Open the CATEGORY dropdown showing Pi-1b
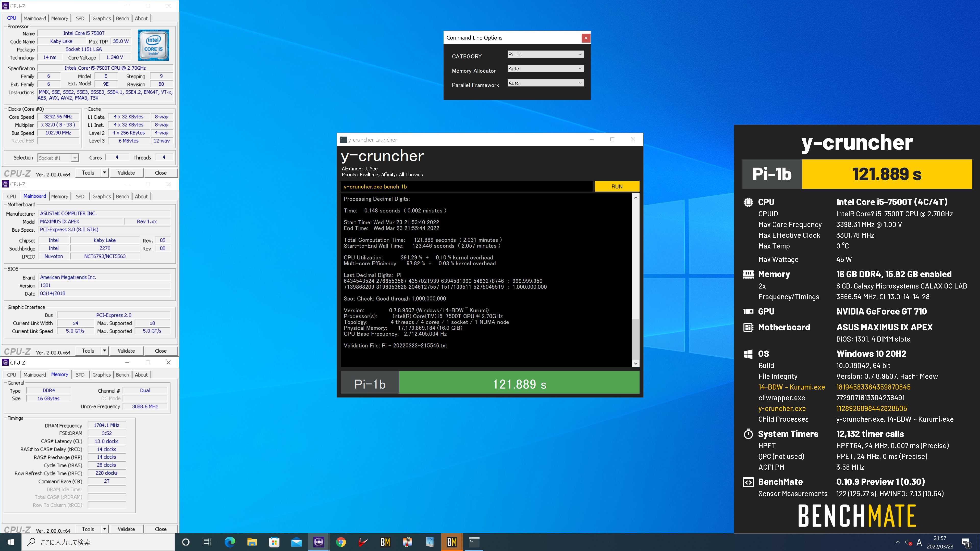Viewport: 980px width, 551px height. coord(546,54)
